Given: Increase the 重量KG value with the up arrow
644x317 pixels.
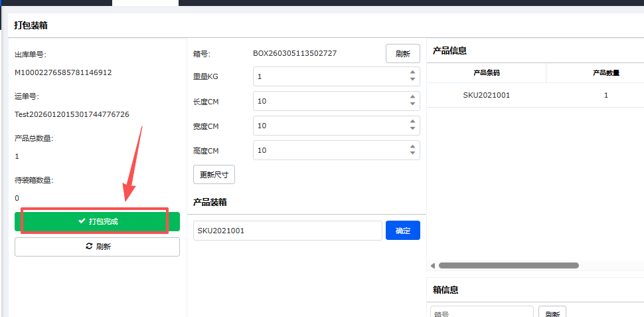Looking at the screenshot, I should [412, 72].
